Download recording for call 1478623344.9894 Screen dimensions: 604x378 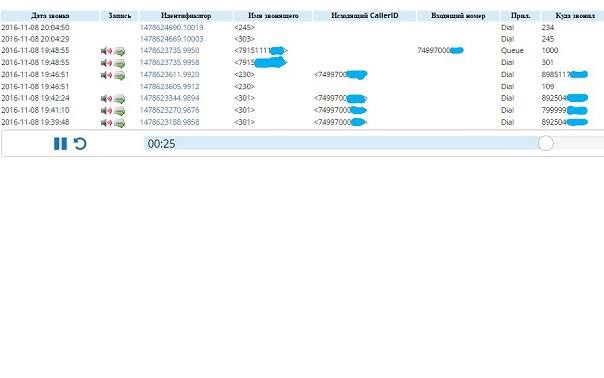point(119,99)
